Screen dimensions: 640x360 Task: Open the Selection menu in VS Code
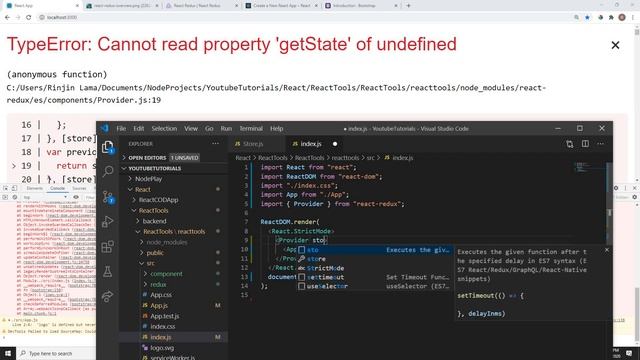(164, 128)
